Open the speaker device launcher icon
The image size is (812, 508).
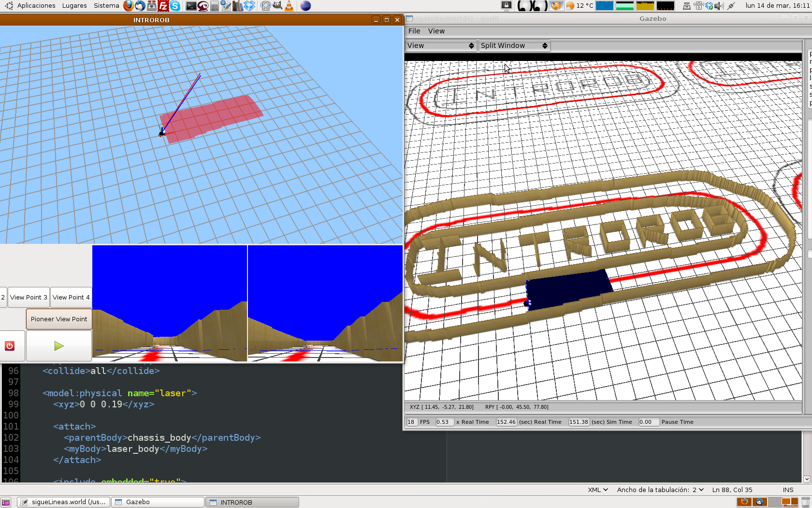click(x=265, y=6)
